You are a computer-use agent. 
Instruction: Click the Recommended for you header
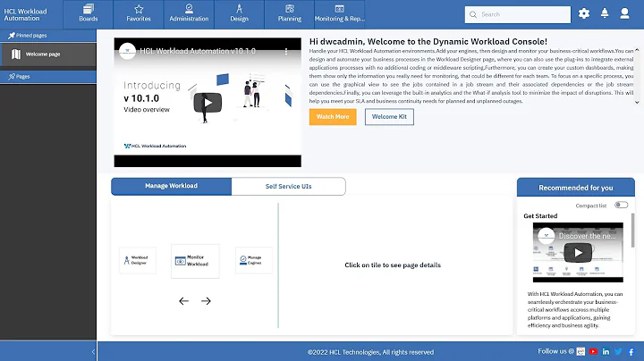[576, 188]
